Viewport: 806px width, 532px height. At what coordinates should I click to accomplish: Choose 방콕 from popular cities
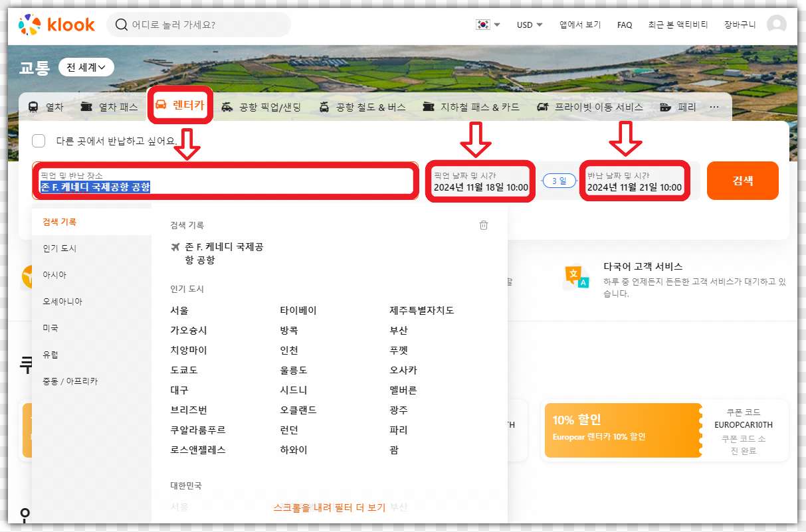[289, 330]
